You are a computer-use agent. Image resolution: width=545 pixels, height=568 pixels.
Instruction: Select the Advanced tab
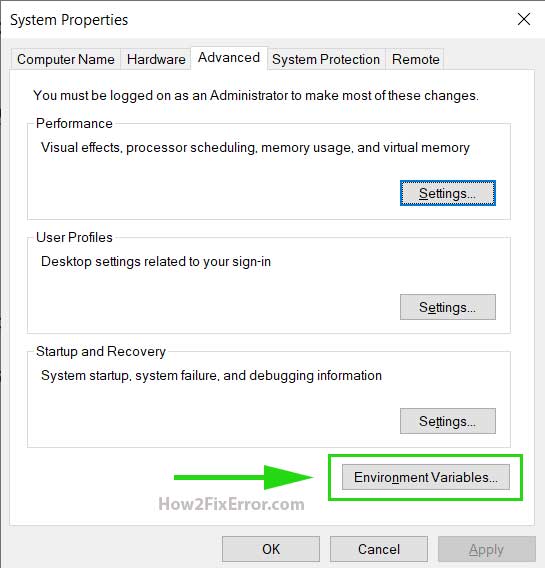click(229, 58)
